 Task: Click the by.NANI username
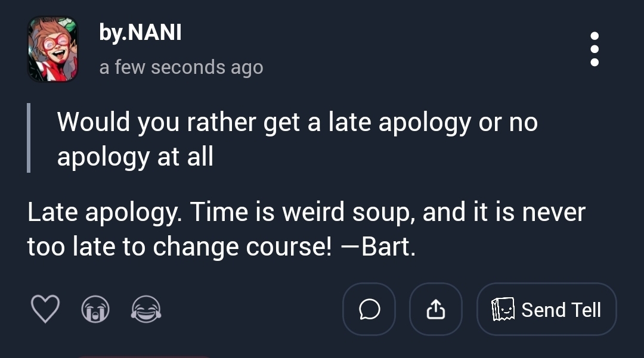pos(140,33)
